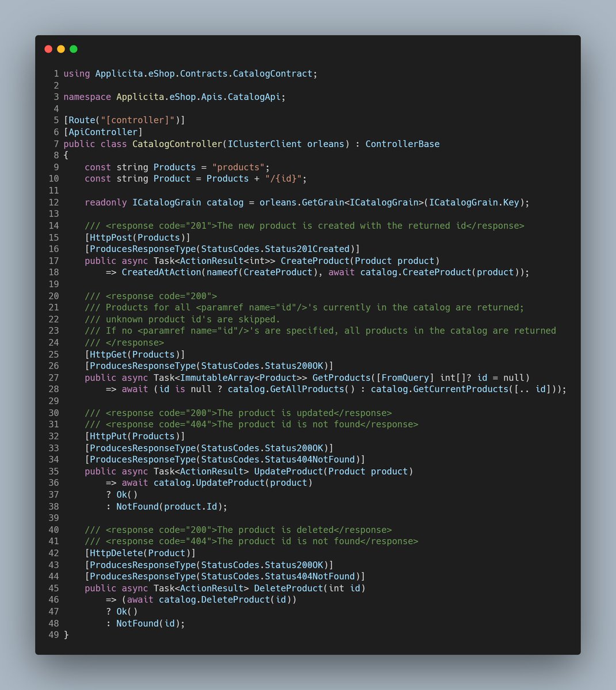
Task: Select 'CatalogApi' in the namespace line
Action: (x=254, y=97)
